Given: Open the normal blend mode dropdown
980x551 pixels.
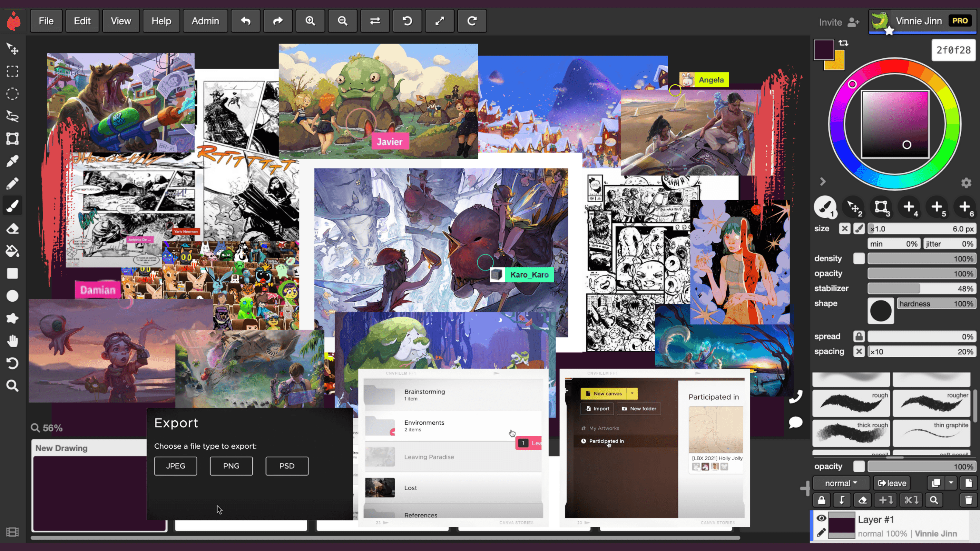Looking at the screenshot, I should click(841, 483).
